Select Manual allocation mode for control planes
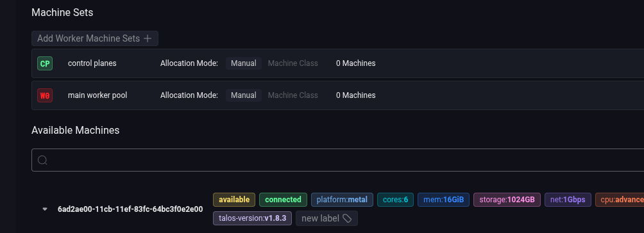The height and width of the screenshot is (233, 644). coord(244,63)
